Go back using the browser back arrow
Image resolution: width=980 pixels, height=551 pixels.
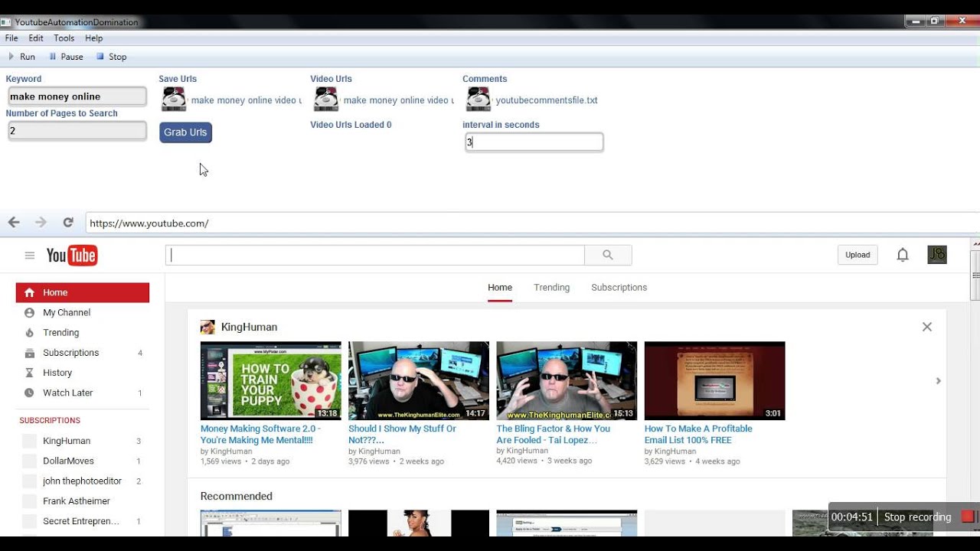[14, 223]
